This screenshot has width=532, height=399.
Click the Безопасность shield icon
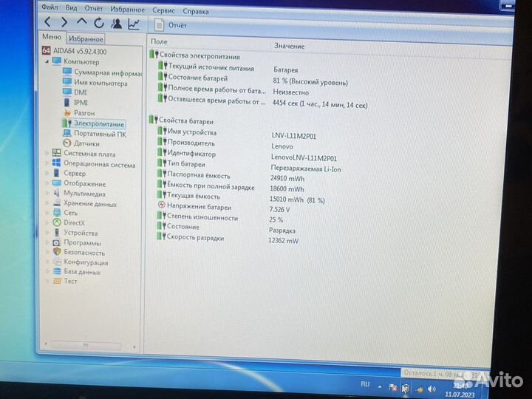tap(57, 252)
